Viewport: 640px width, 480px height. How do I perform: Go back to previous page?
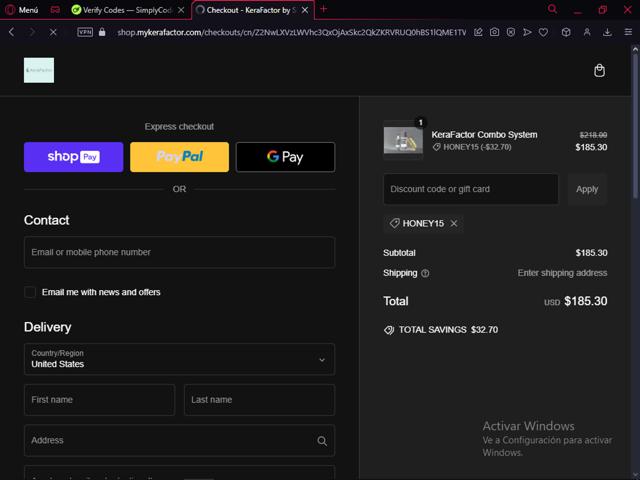point(11,32)
